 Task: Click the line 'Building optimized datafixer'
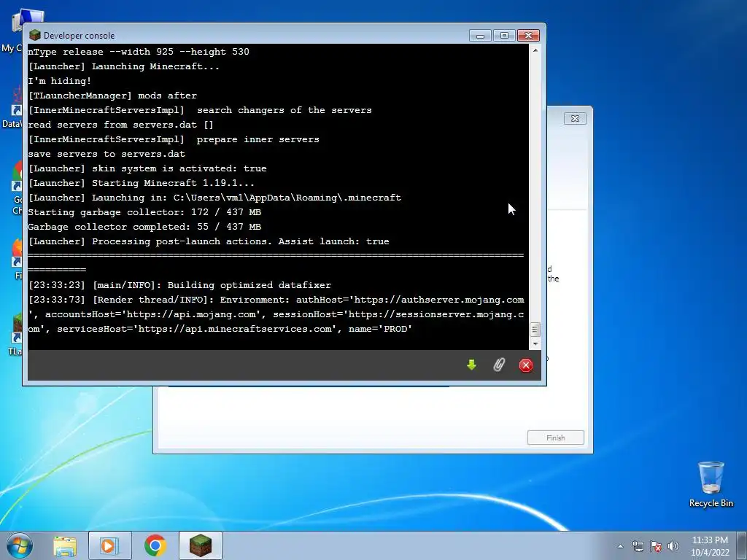pyautogui.click(x=249, y=285)
